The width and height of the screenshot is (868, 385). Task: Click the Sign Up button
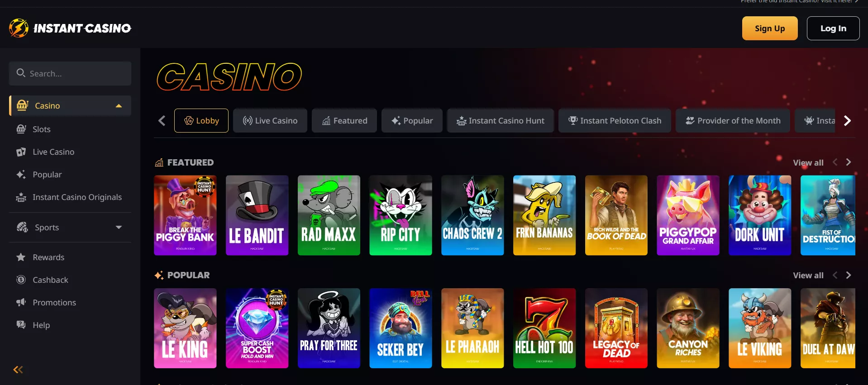(x=770, y=29)
